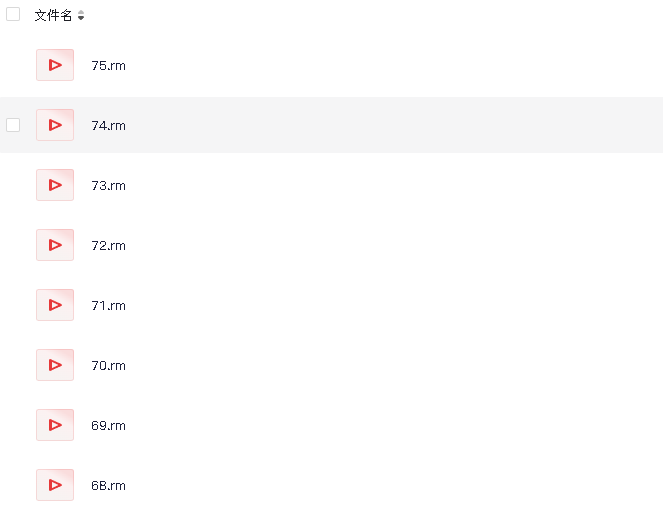Image resolution: width=663 pixels, height=523 pixels.
Task: Sort the list by the 文件名 header
Action: pyautogui.click(x=53, y=16)
